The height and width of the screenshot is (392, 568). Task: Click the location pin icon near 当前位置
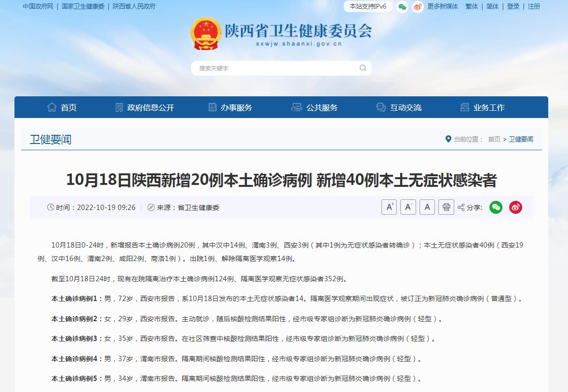(448, 139)
